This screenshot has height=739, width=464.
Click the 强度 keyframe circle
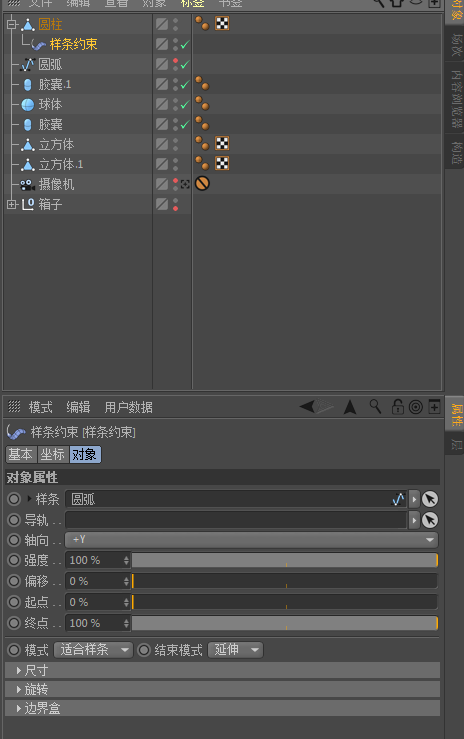14,560
